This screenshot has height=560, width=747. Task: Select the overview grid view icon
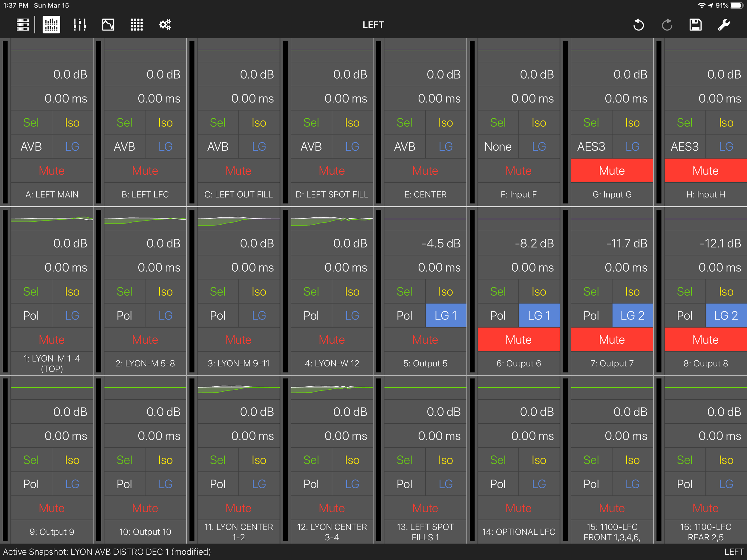[x=51, y=25]
